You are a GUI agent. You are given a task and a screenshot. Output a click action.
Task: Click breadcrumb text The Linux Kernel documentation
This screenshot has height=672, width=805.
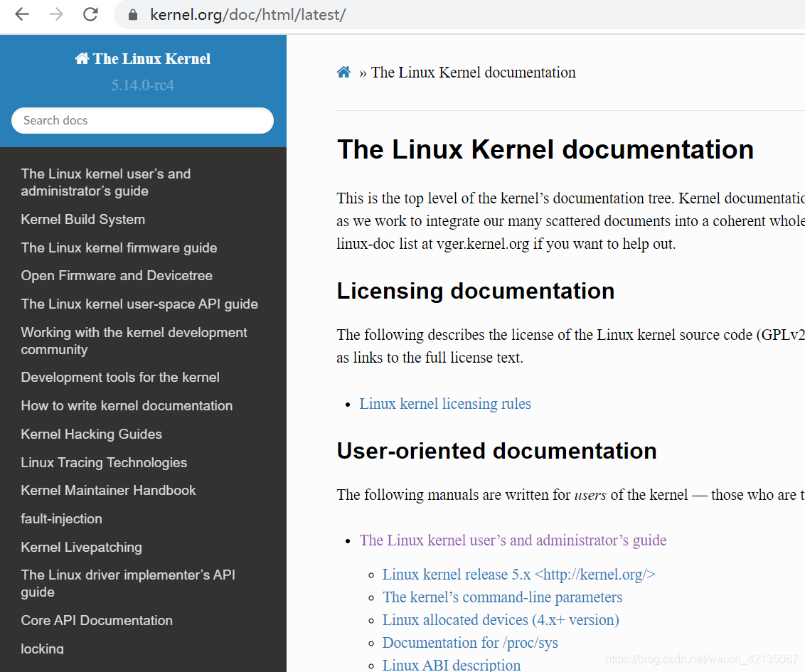point(474,73)
